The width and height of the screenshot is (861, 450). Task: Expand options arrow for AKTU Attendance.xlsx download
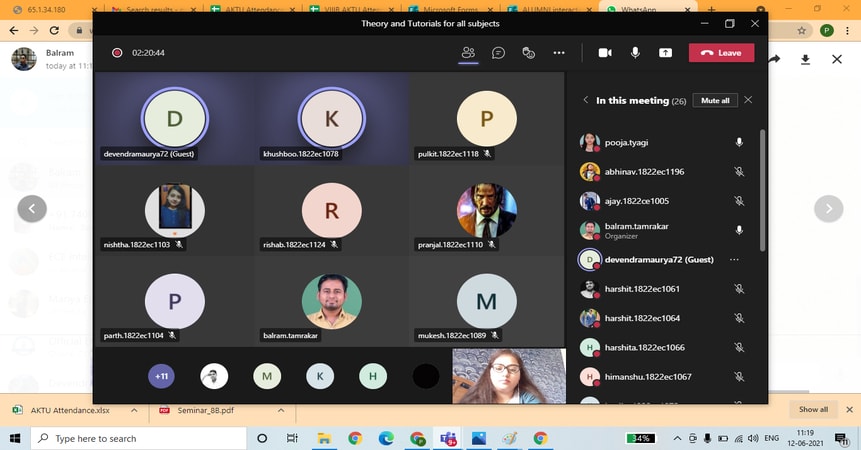[134, 410]
